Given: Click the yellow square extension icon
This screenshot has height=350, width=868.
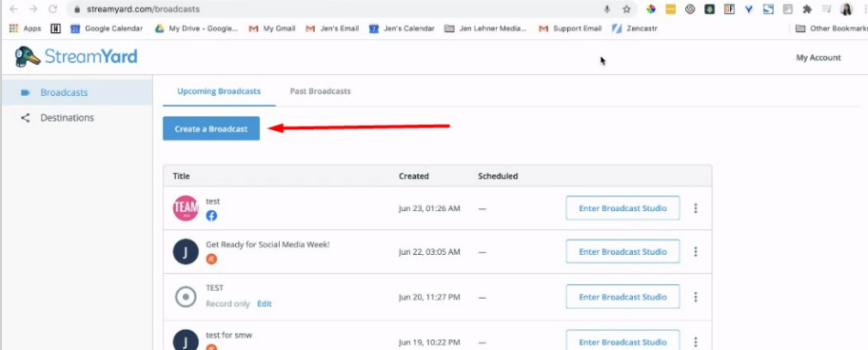Looking at the screenshot, I should 670,9.
